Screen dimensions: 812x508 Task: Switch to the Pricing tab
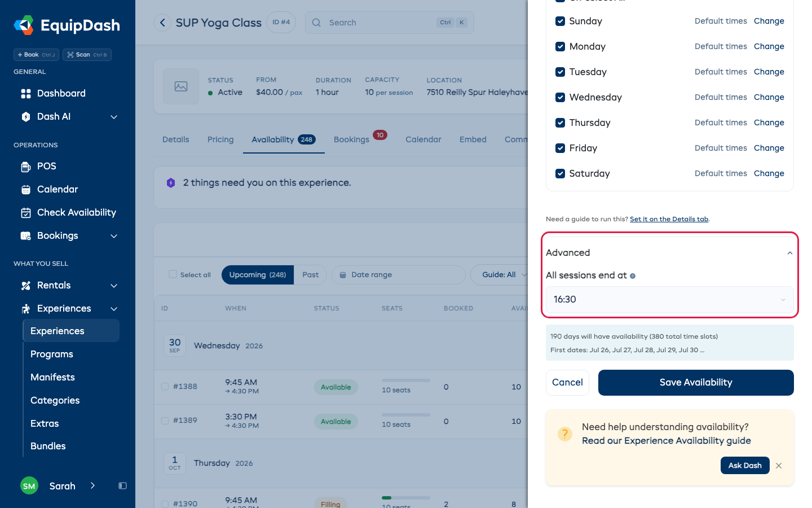(x=220, y=139)
